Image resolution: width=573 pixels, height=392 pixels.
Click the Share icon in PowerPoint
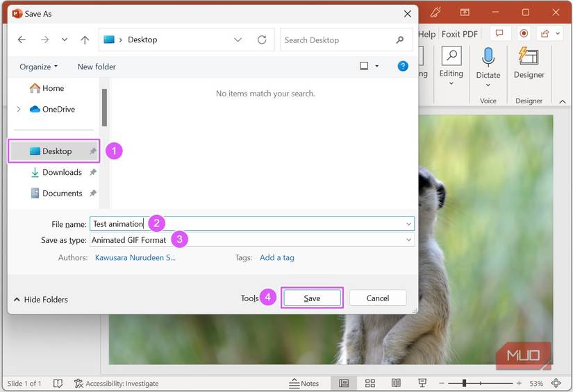click(545, 33)
